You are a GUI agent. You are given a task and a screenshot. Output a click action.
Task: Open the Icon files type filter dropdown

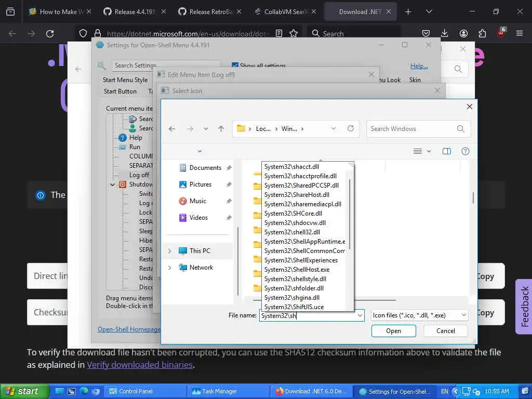pos(419,315)
